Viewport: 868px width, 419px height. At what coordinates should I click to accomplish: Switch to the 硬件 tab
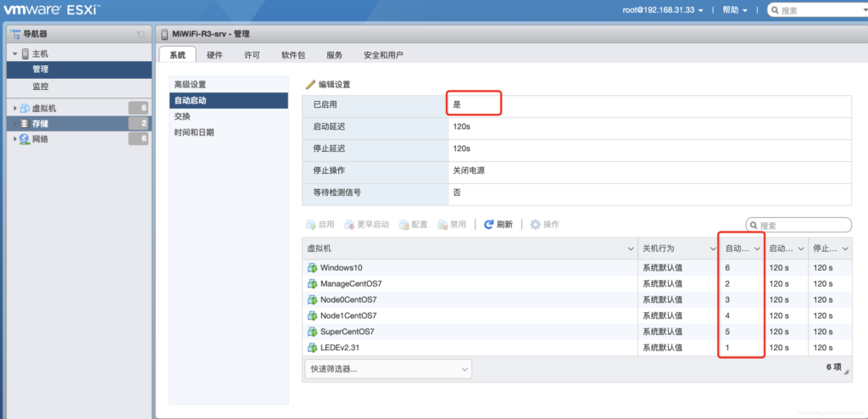click(214, 55)
